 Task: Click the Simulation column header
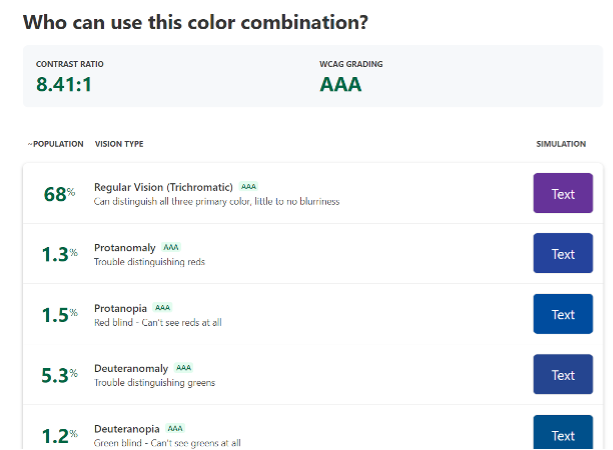[561, 144]
